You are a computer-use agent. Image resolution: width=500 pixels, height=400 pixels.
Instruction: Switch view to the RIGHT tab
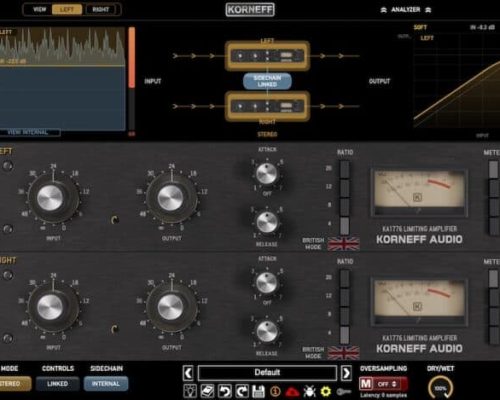coord(101,10)
